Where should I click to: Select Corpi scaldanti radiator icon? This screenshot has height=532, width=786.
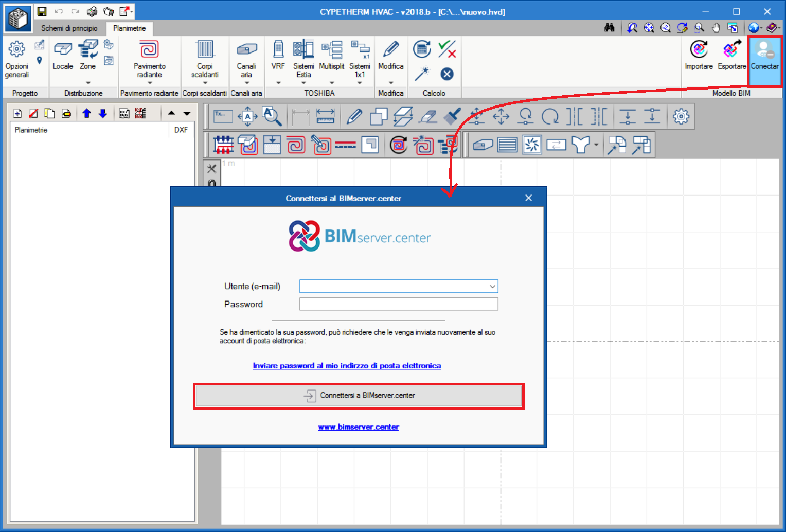[x=205, y=49]
